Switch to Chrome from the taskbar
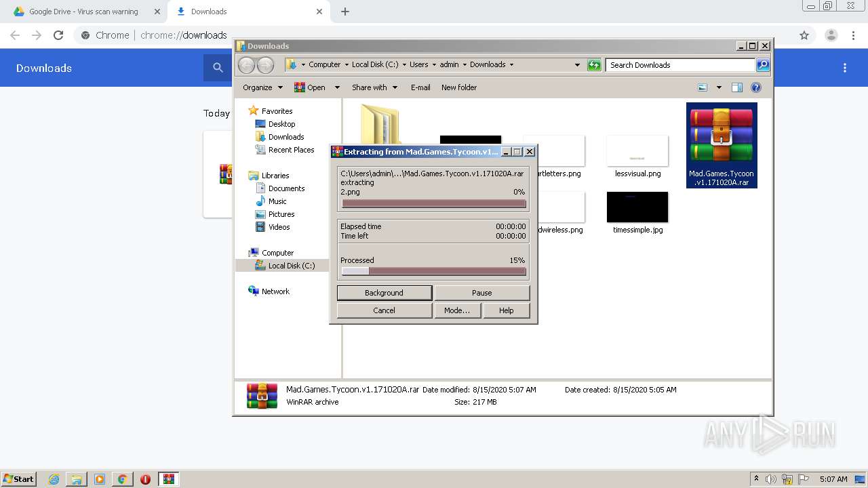 tap(122, 479)
